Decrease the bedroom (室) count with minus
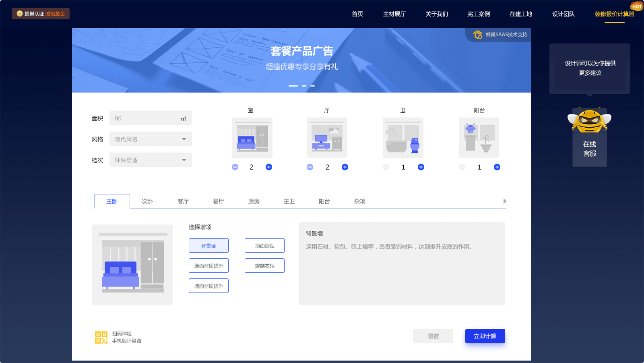 click(235, 167)
